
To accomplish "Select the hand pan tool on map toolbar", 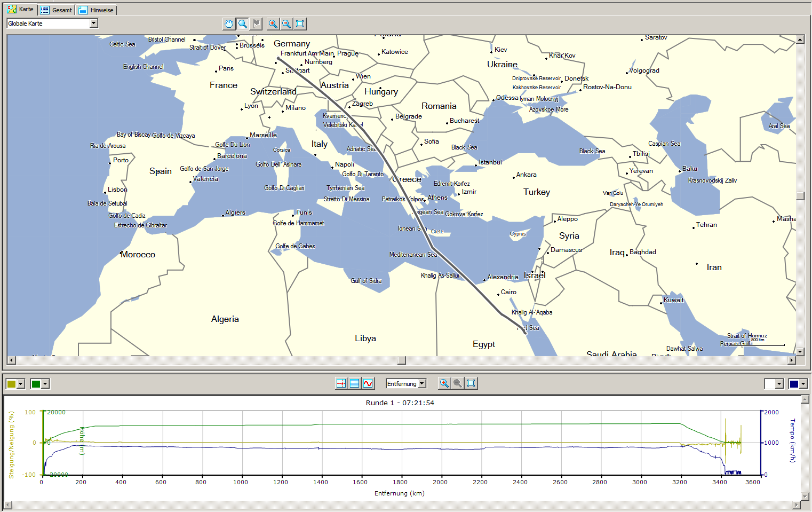I will (x=229, y=24).
